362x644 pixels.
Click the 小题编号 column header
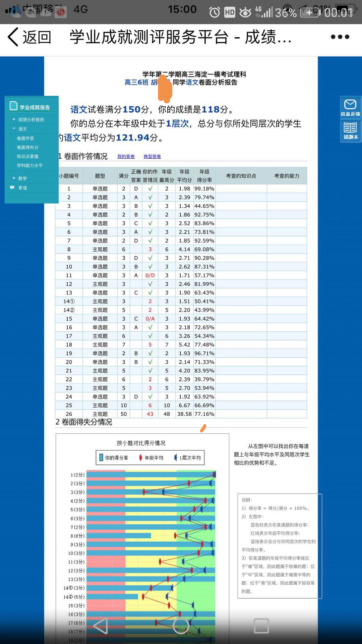click(x=69, y=176)
